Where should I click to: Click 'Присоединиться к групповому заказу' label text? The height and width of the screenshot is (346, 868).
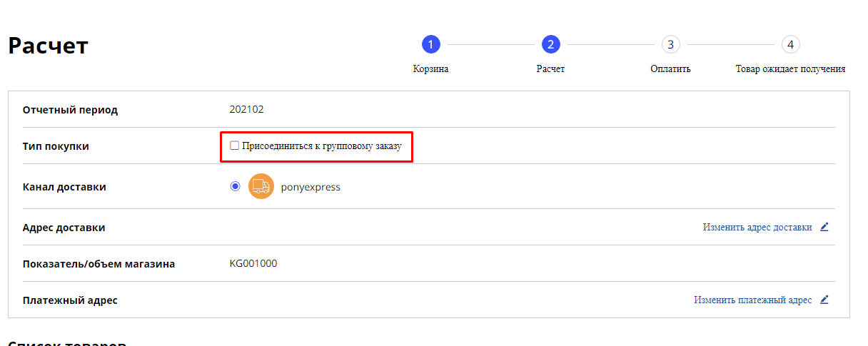click(322, 146)
